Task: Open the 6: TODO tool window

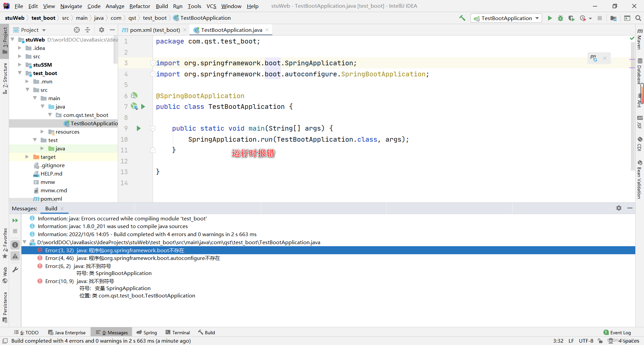Action: pos(26,332)
